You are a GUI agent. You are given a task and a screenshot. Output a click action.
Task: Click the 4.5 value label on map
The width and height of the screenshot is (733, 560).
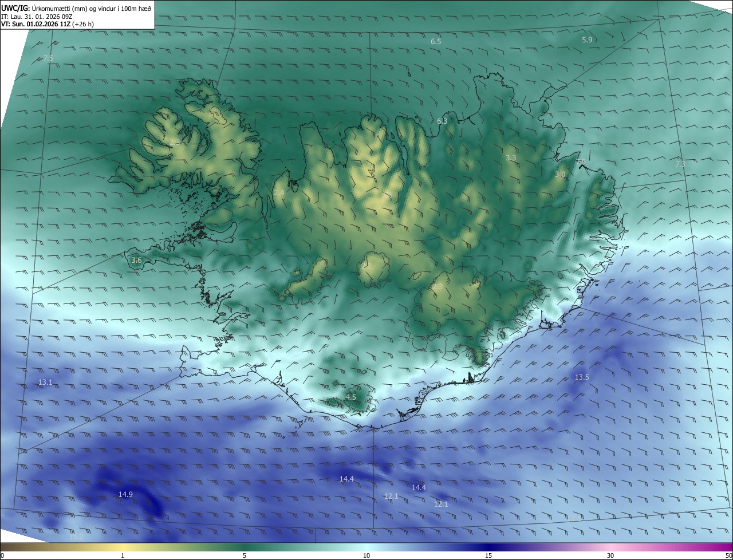(x=351, y=397)
